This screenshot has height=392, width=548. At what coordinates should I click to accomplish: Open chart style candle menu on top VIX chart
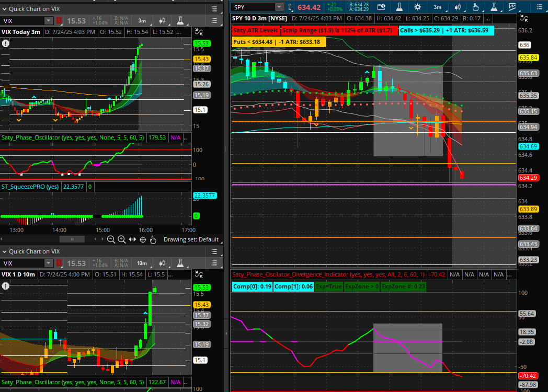pos(162,21)
